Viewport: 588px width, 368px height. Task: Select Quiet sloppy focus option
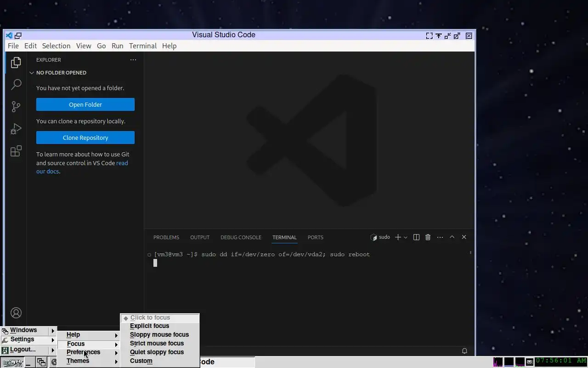click(160, 352)
